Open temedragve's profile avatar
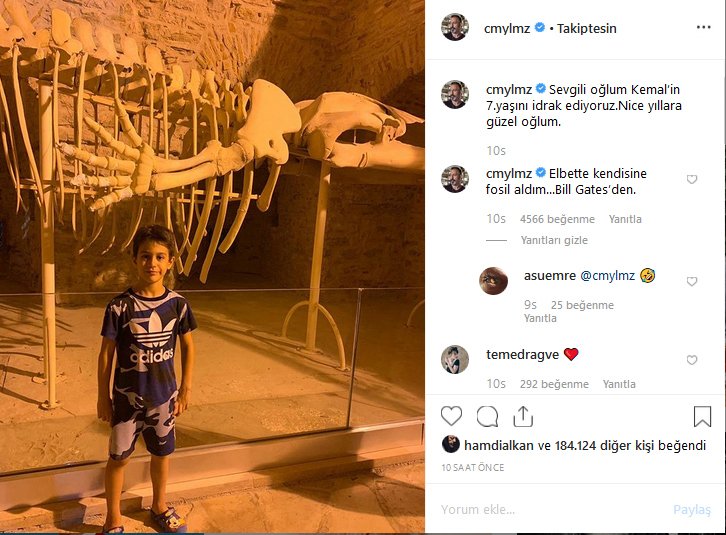Viewport: 726px width, 535px height. (x=455, y=359)
